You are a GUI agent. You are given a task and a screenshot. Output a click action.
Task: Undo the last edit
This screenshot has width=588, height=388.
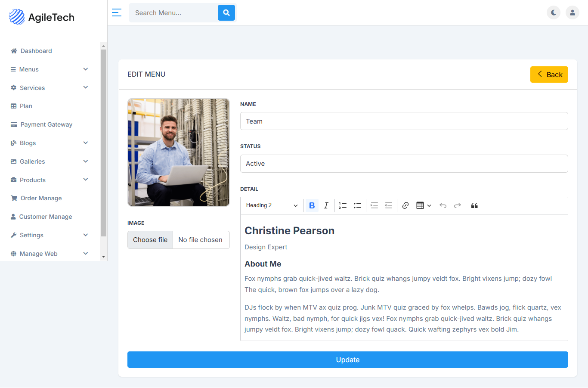(x=443, y=205)
